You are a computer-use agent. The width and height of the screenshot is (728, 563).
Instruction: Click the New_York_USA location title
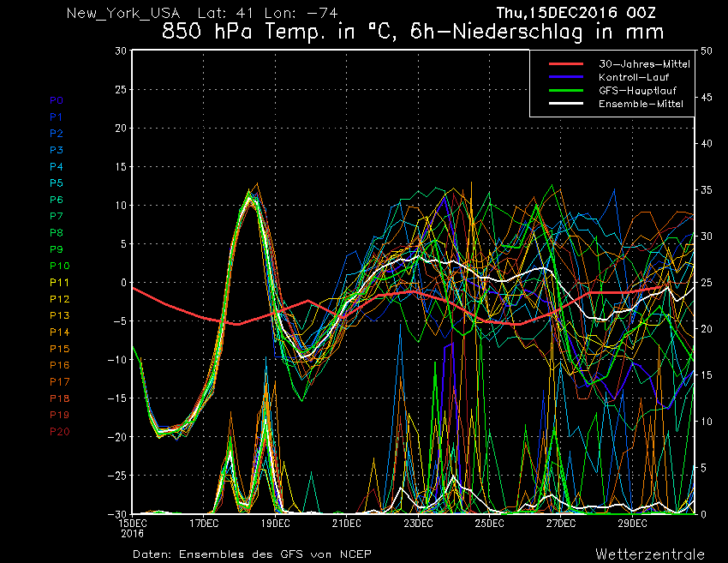pos(123,13)
